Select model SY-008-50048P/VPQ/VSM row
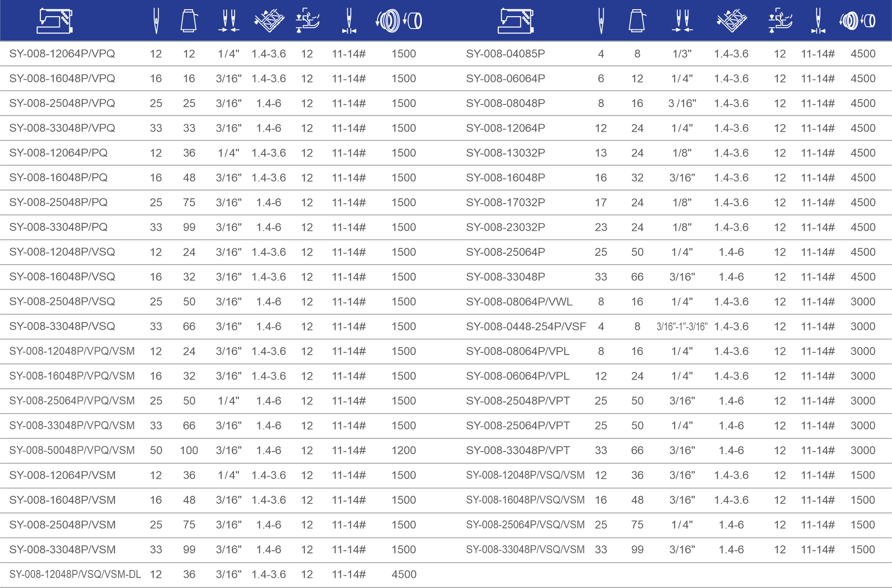 [72, 450]
